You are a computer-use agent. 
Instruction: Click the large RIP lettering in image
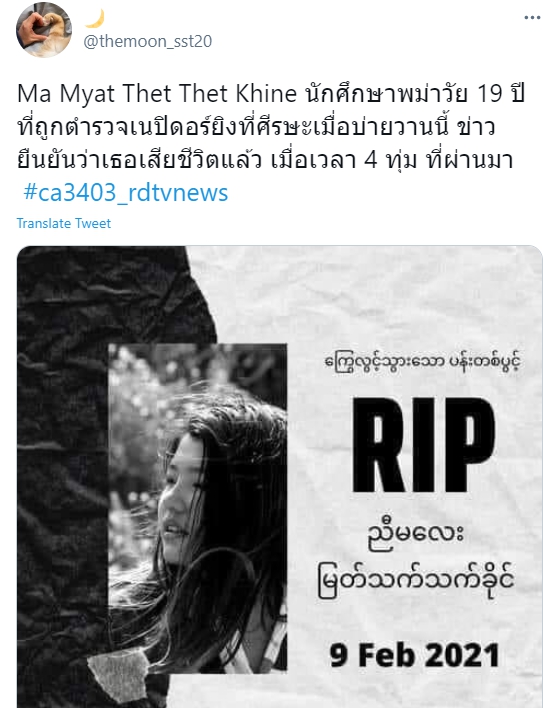(x=423, y=445)
